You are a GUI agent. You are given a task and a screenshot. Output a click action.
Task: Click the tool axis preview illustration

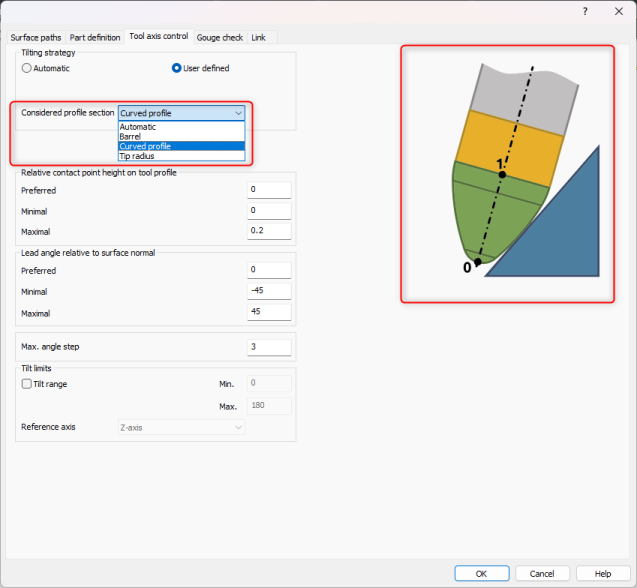pyautogui.click(x=508, y=174)
